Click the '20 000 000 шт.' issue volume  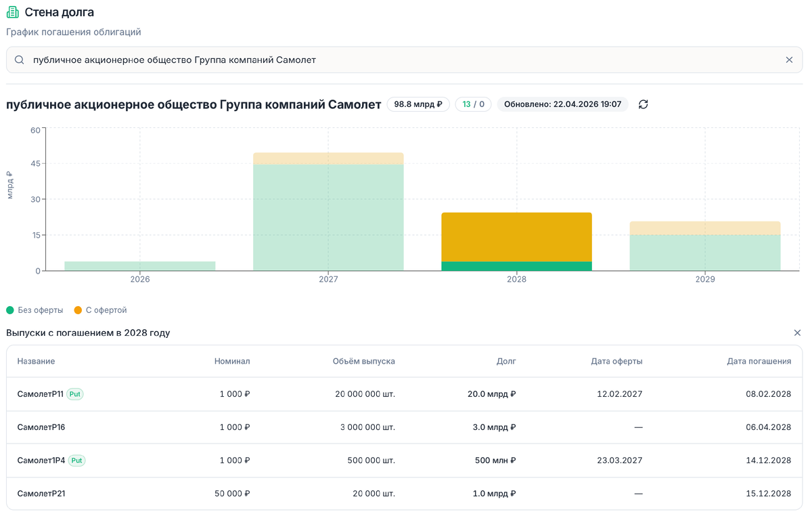coord(365,394)
